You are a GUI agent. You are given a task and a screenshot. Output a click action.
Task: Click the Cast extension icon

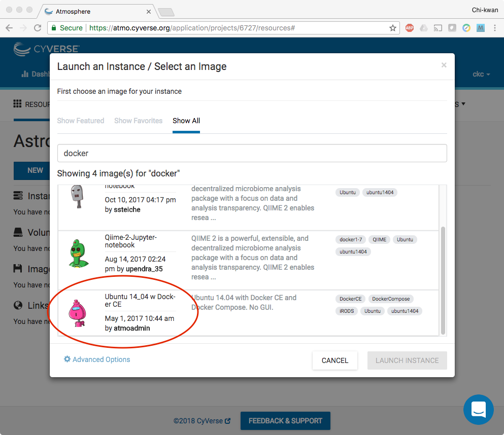pyautogui.click(x=438, y=28)
